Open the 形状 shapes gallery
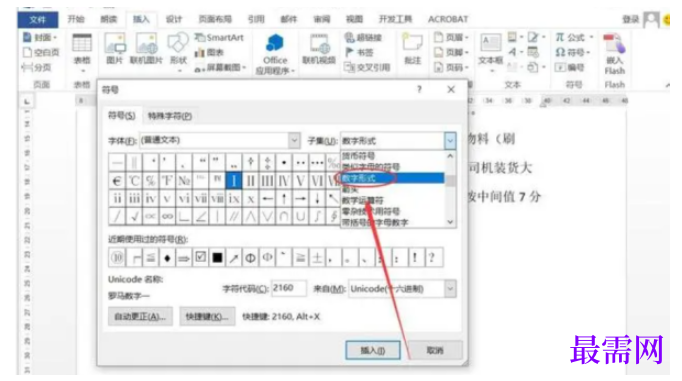This screenshot has width=682, height=381. 178,52
